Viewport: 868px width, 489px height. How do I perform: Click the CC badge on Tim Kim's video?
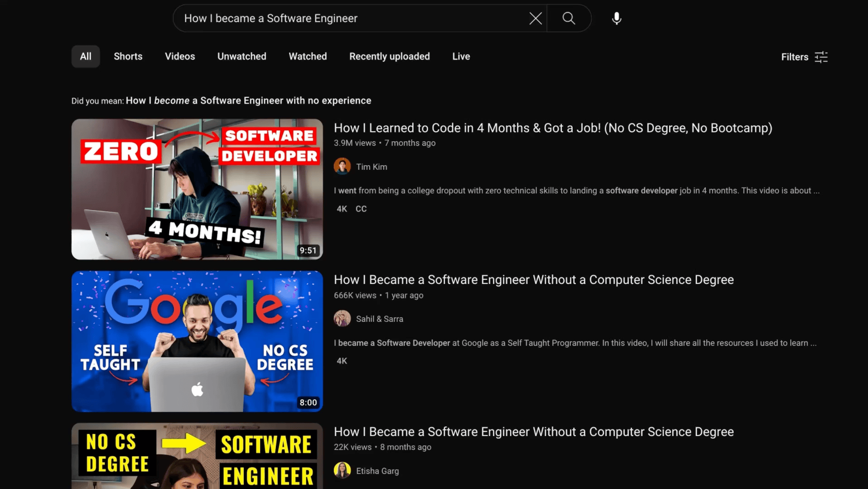pyautogui.click(x=361, y=209)
